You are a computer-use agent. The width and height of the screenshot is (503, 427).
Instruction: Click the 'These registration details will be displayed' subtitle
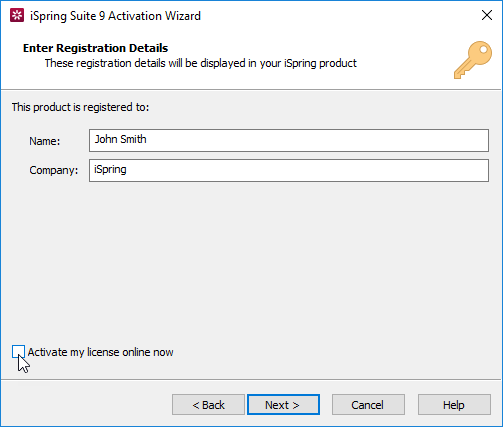pos(201,63)
